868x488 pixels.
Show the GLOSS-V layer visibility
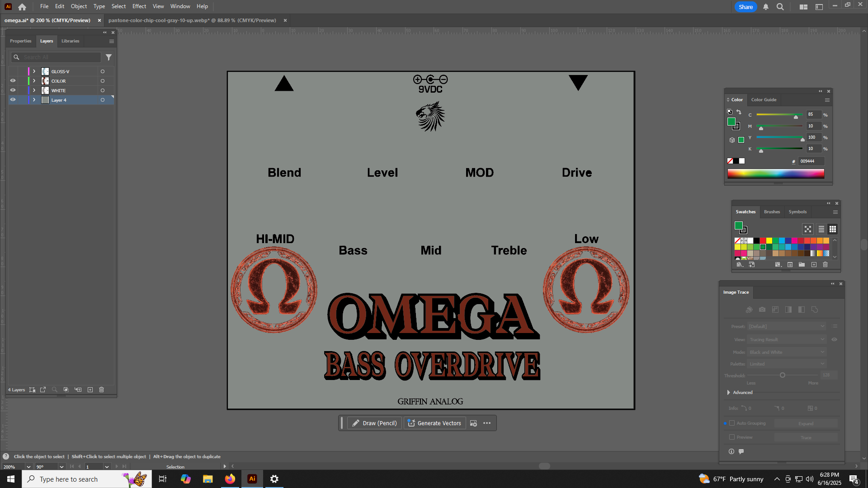point(13,71)
